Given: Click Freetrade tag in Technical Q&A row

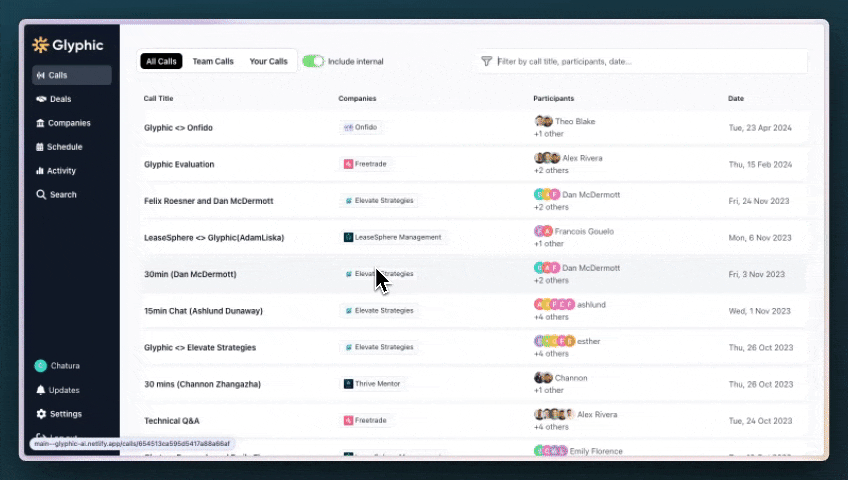Looking at the screenshot, I should coord(366,421).
